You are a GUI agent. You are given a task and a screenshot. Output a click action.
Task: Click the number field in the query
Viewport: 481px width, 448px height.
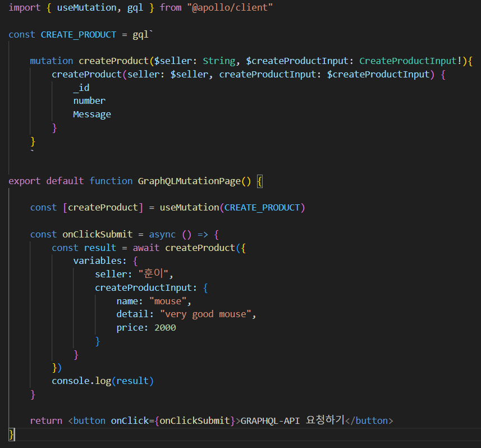[x=89, y=100]
